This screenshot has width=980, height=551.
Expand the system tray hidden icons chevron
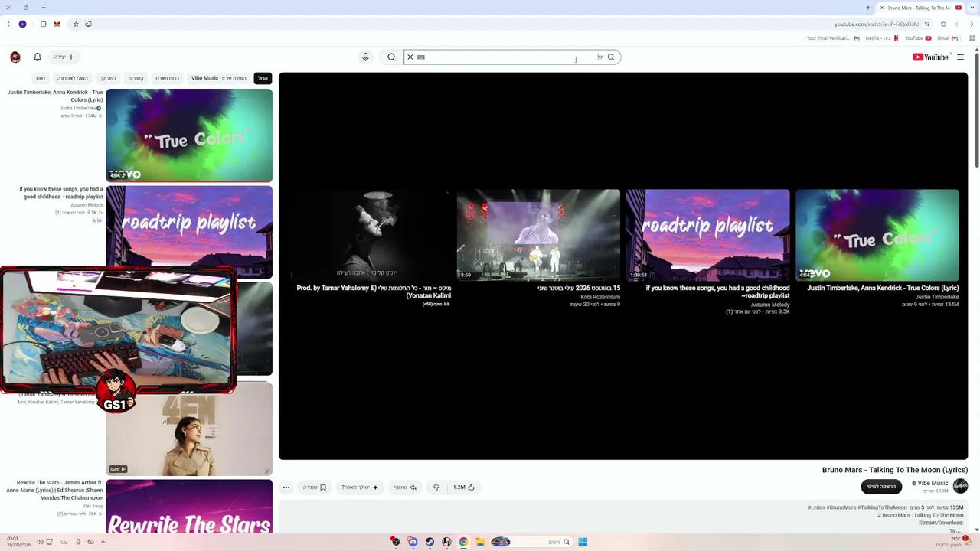[103, 542]
